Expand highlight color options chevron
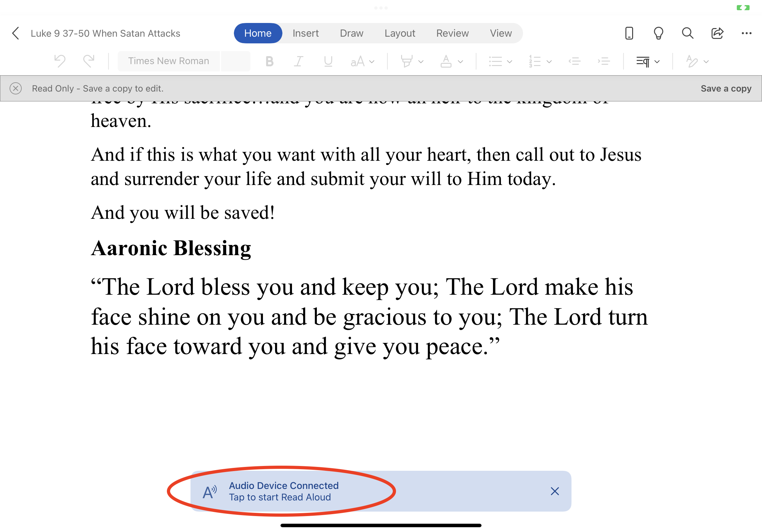The height and width of the screenshot is (532, 762). (x=421, y=62)
